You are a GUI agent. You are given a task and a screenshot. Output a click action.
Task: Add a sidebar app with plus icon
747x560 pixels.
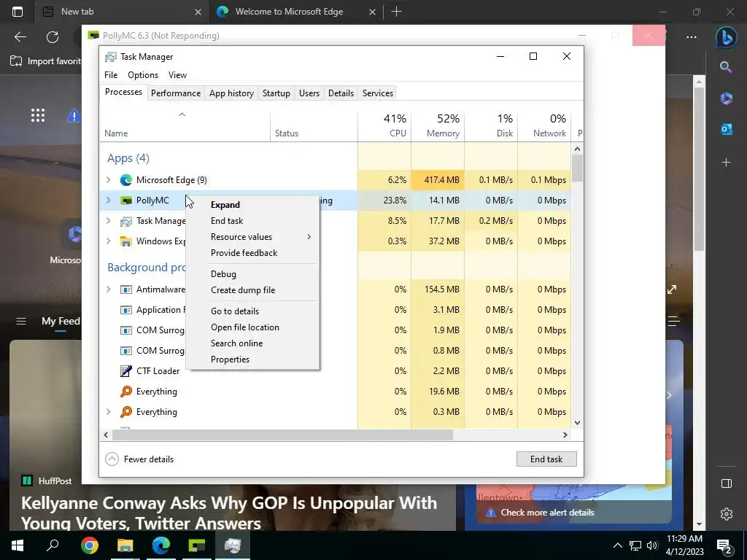pos(726,163)
